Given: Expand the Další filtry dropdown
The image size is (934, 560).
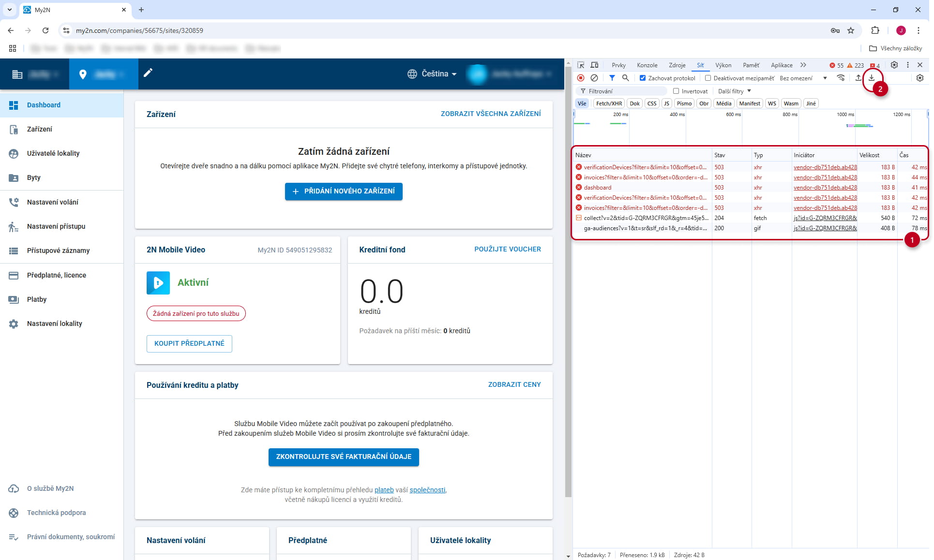Looking at the screenshot, I should coord(734,91).
